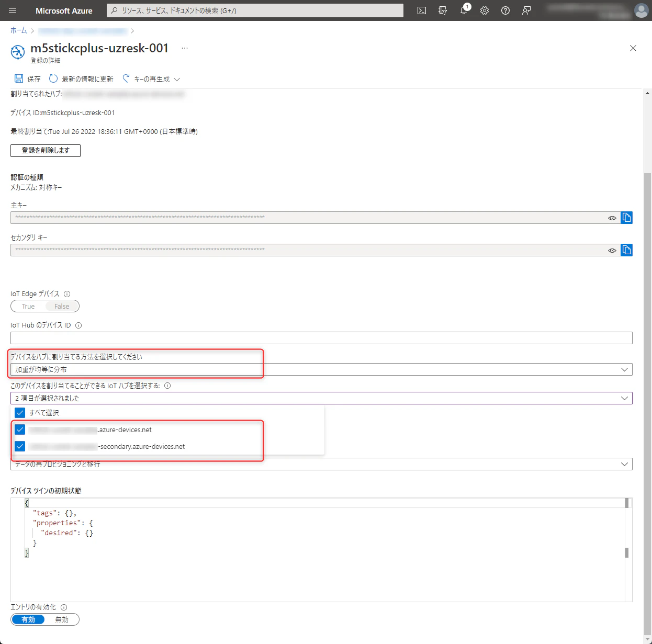This screenshot has height=644, width=652.
Task: Set IoT Edge デバイス to True
Action: [x=28, y=306]
